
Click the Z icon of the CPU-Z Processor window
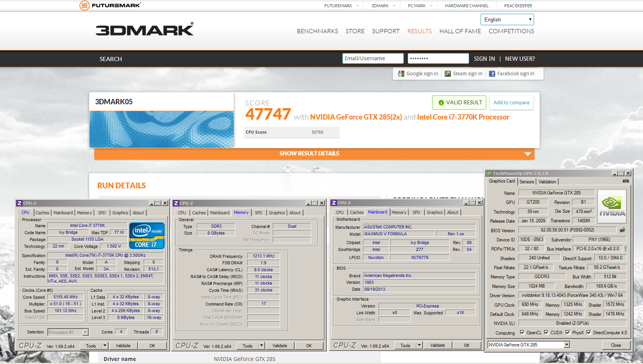point(19,203)
